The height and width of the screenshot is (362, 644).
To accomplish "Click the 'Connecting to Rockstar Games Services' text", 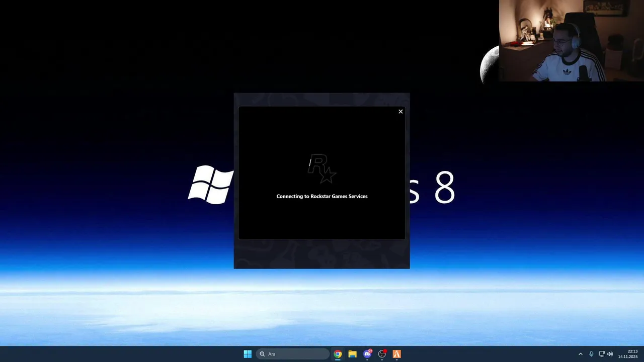I will pyautogui.click(x=322, y=197).
